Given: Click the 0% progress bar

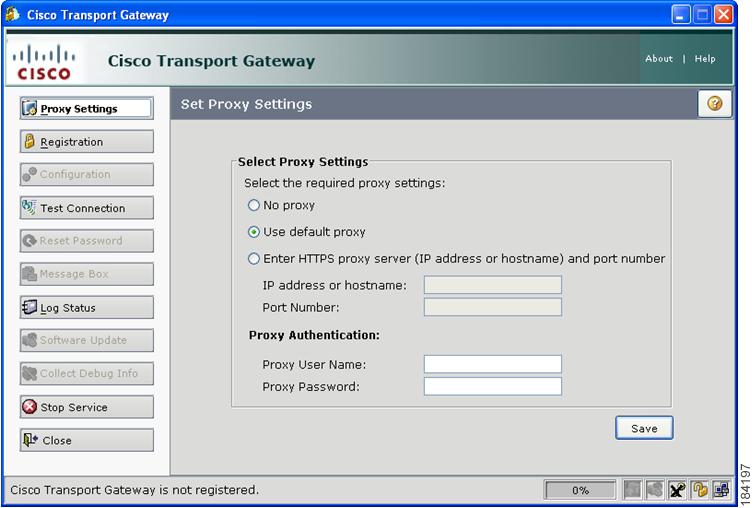Looking at the screenshot, I should (x=580, y=490).
